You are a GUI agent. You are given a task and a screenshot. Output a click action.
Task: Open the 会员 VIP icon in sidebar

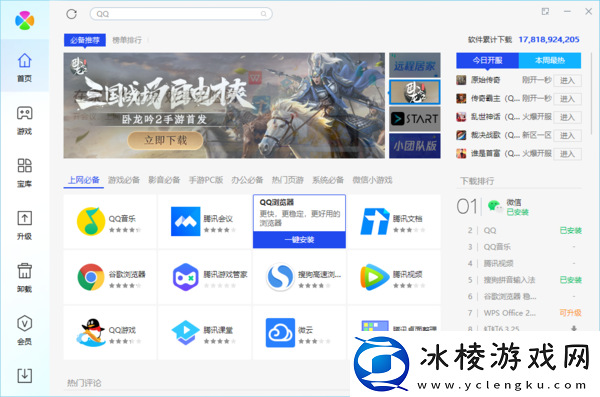point(24,323)
